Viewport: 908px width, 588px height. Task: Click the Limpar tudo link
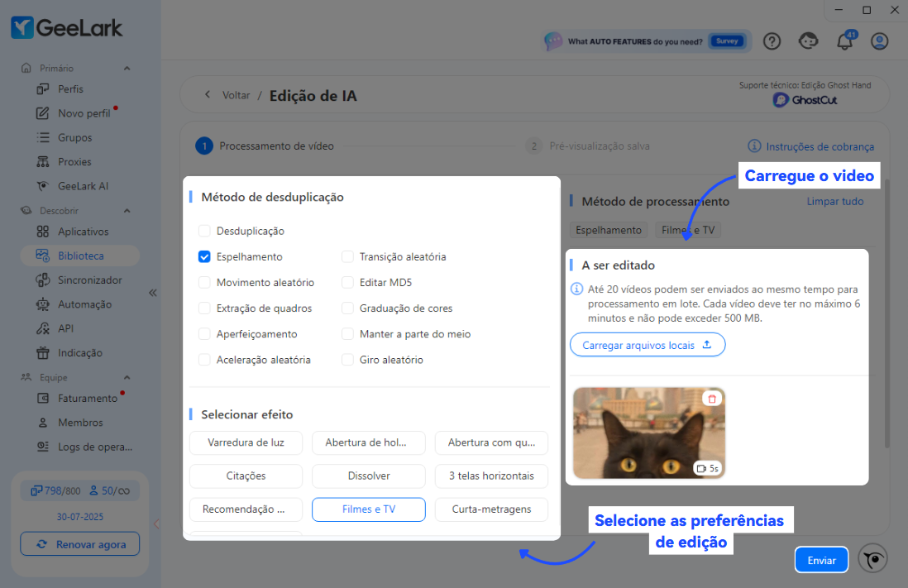click(835, 202)
